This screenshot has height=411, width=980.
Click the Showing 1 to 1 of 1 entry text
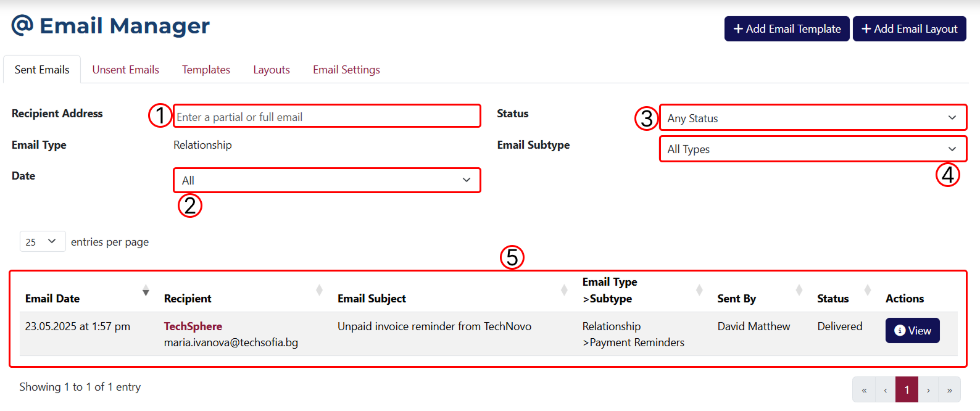click(80, 387)
